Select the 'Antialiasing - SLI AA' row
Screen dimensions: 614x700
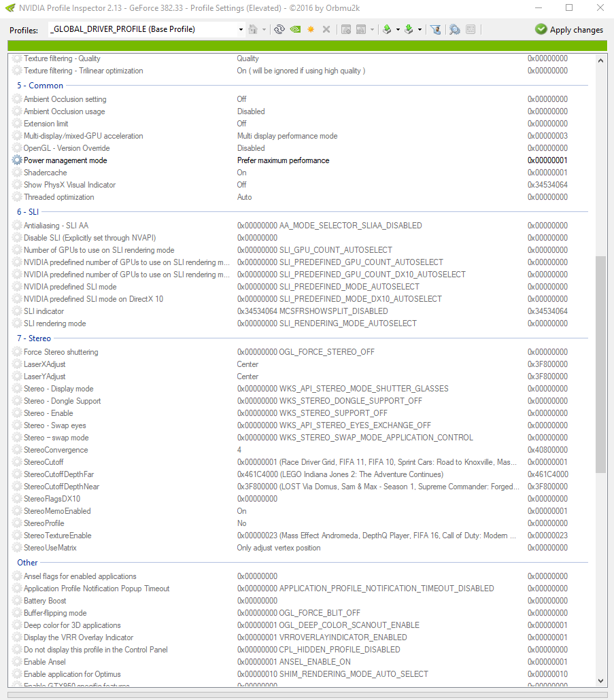click(x=301, y=226)
